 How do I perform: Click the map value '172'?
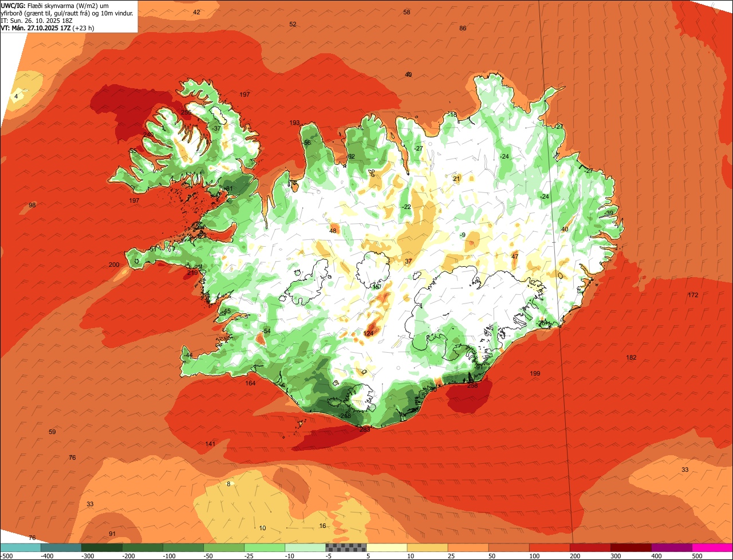point(693,295)
